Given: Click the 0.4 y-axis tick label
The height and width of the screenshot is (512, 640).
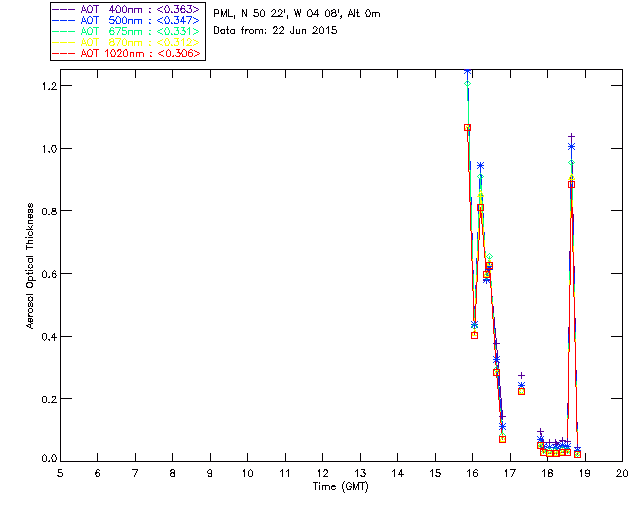Looking at the screenshot, I should (49, 336).
